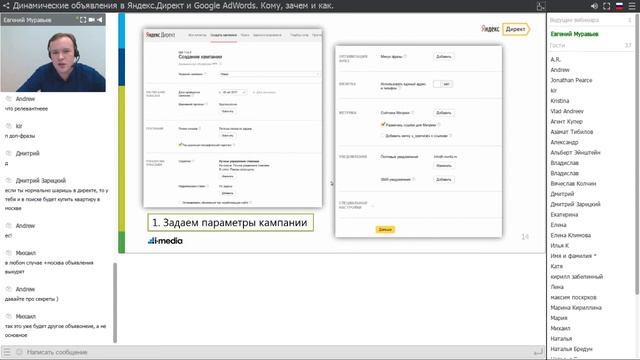The height and width of the screenshot is (360, 640).
Task: Click the chat panel scrollbar
Action: (x=115, y=303)
